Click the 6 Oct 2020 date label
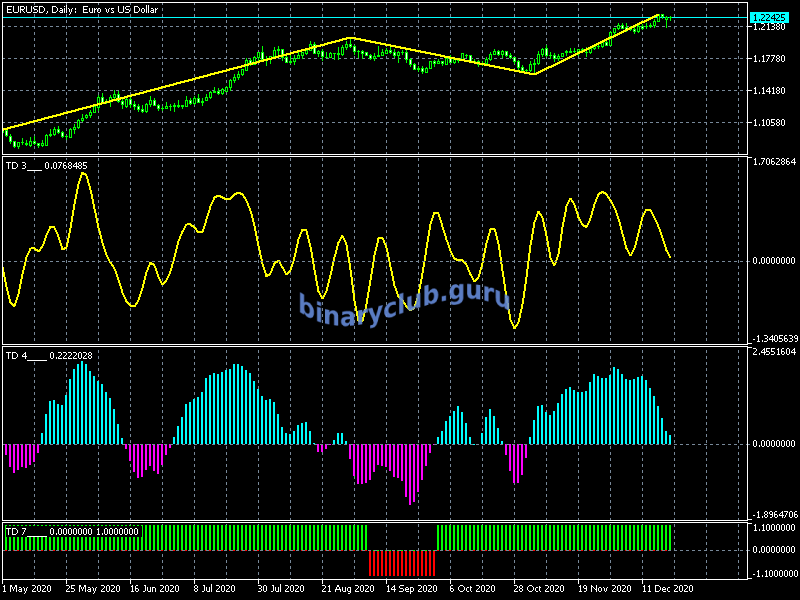This screenshot has width=800, height=600. pos(472,589)
